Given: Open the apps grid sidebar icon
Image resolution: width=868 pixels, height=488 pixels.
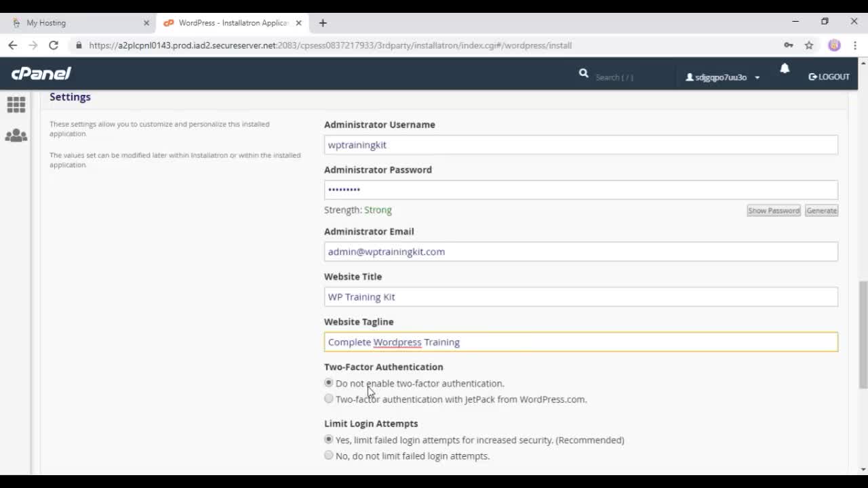Looking at the screenshot, I should pos(16,104).
